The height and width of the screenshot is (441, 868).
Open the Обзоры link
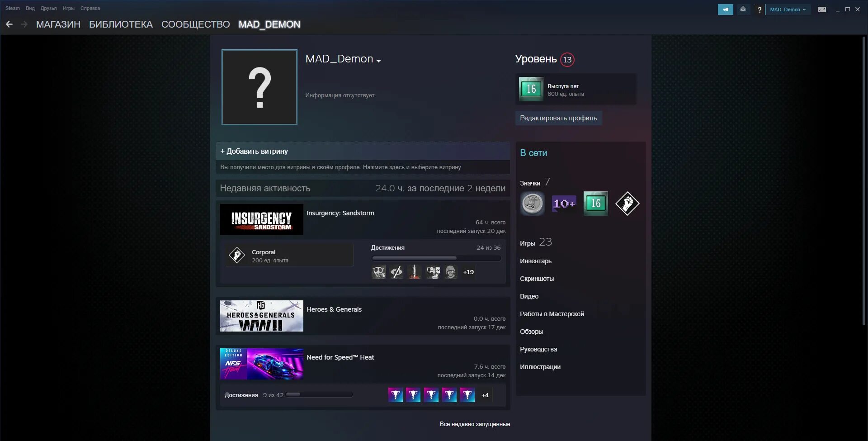[531, 332]
